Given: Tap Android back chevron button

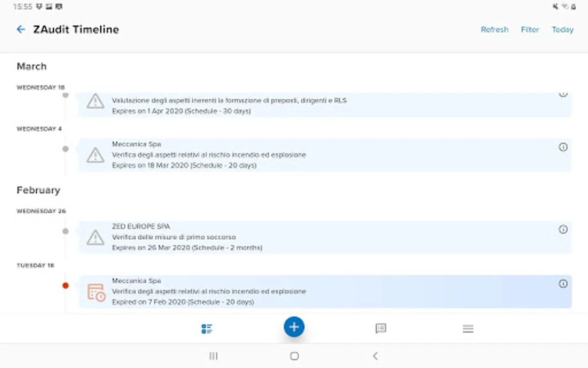Looking at the screenshot, I should (375, 356).
